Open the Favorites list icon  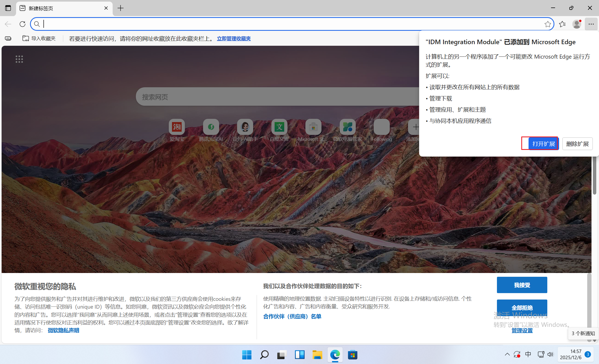coord(562,24)
